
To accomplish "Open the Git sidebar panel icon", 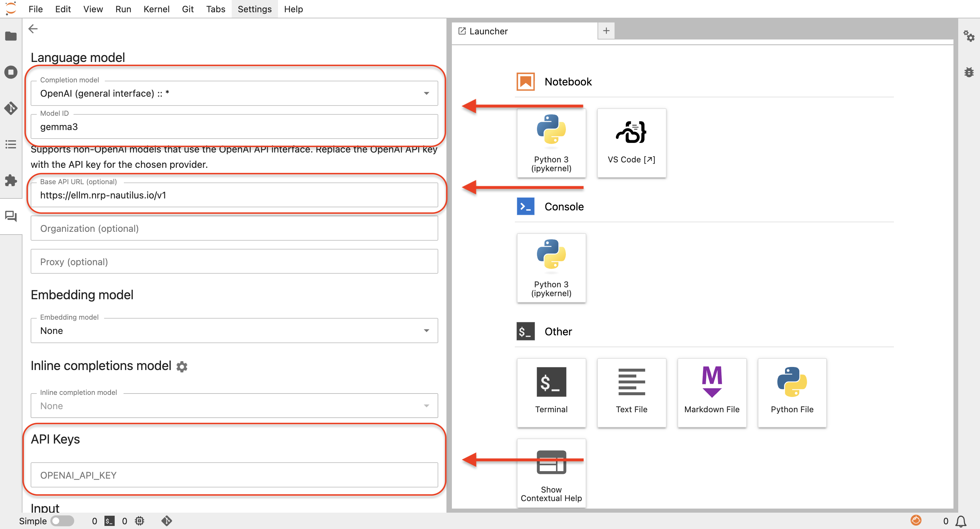I will coord(11,108).
